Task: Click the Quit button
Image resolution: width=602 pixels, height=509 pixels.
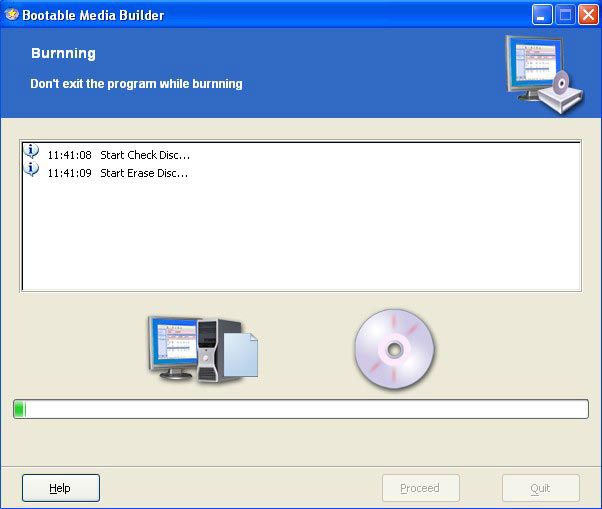Action: click(x=541, y=488)
